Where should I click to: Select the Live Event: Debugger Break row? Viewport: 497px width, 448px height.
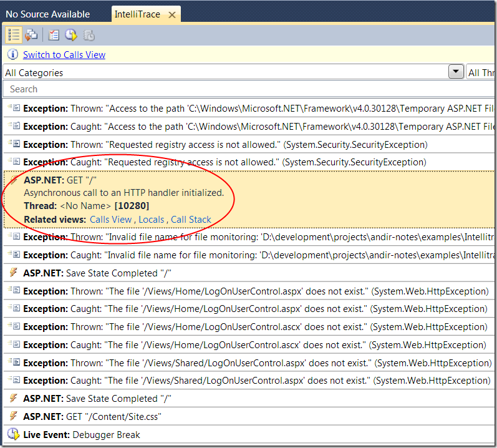(249, 434)
